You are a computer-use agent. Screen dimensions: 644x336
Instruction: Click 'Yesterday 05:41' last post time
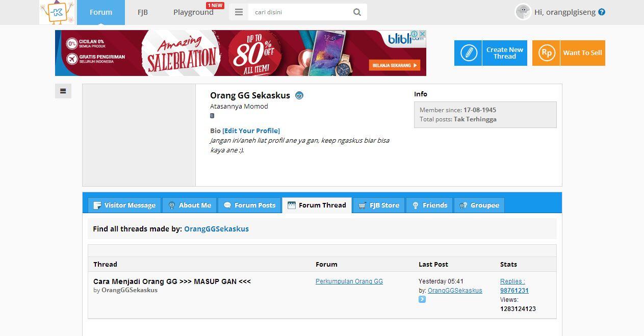[x=441, y=281]
